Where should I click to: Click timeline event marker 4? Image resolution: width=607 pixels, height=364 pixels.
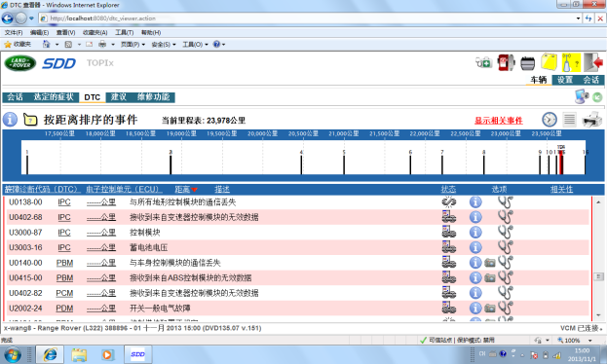pyautogui.click(x=301, y=163)
